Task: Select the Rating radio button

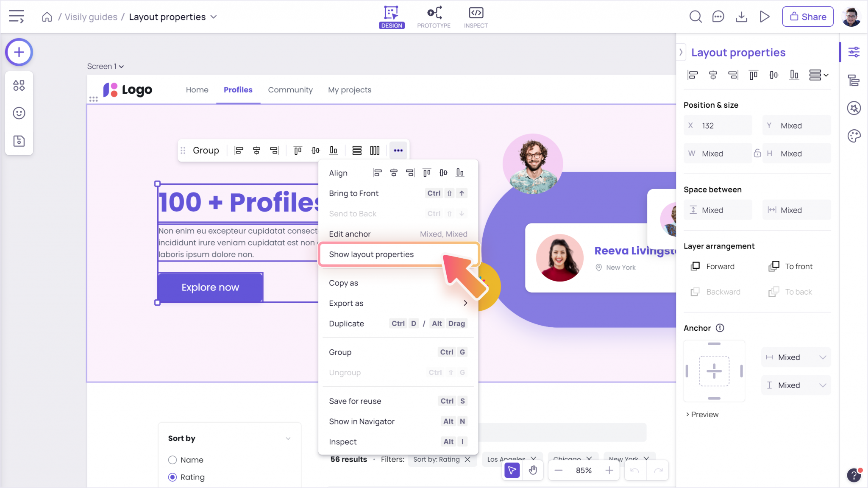Action: coord(172,477)
